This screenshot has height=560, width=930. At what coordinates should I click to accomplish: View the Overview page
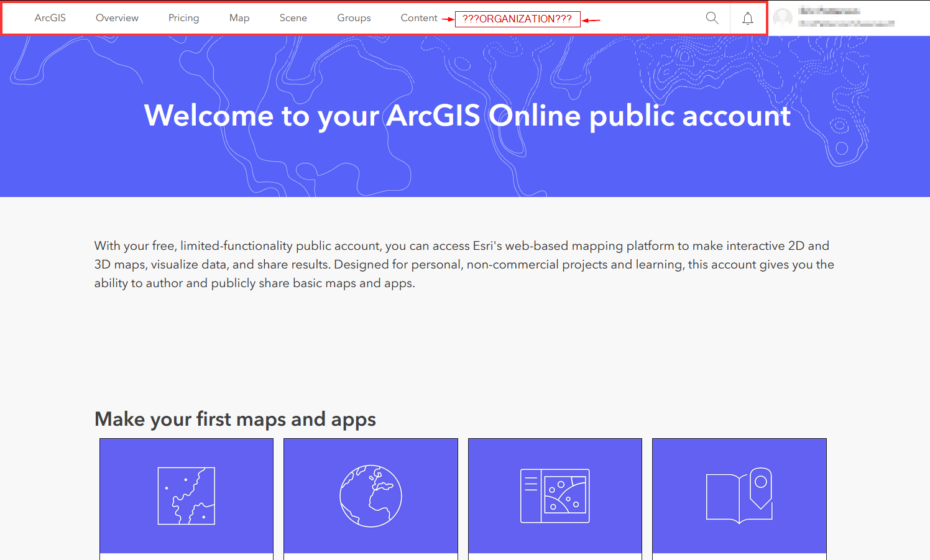[x=117, y=18]
